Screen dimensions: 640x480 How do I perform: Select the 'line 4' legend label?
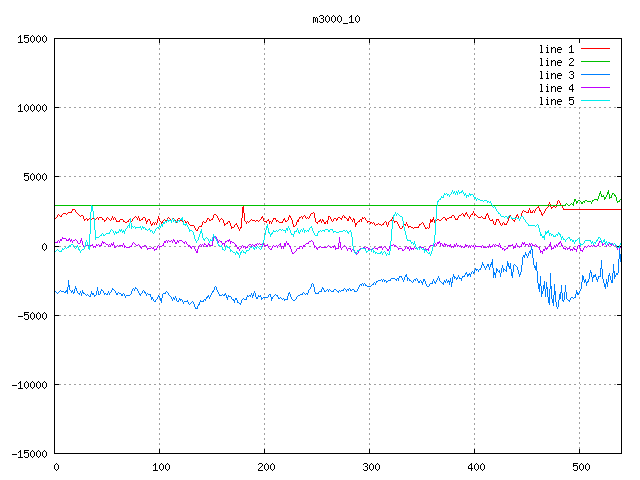[x=556, y=88]
